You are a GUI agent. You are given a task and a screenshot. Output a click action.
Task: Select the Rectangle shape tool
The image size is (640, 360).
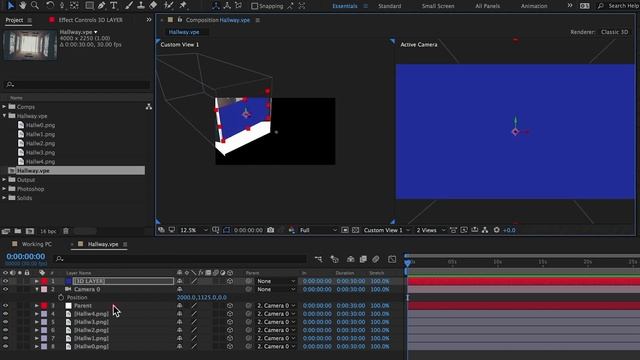89,5
